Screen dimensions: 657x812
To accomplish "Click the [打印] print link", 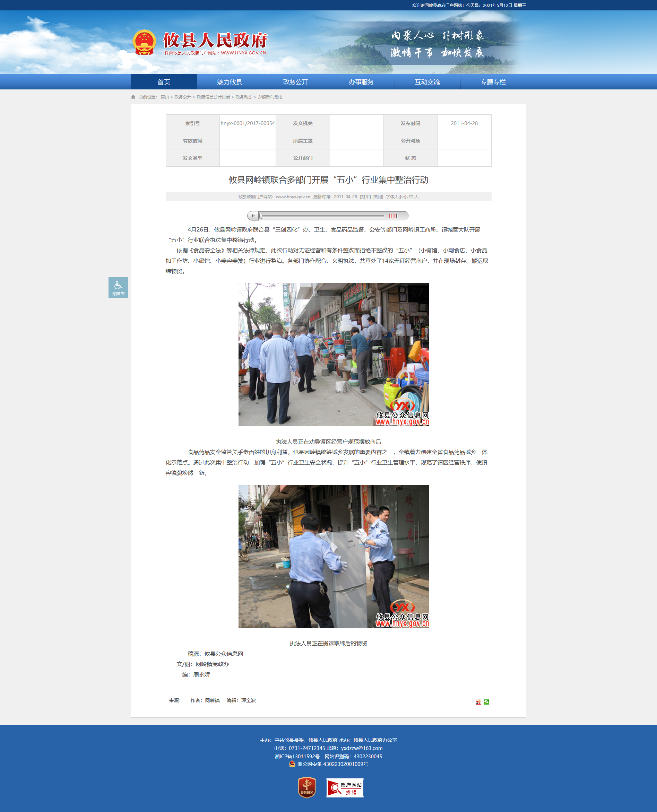I will coord(365,197).
